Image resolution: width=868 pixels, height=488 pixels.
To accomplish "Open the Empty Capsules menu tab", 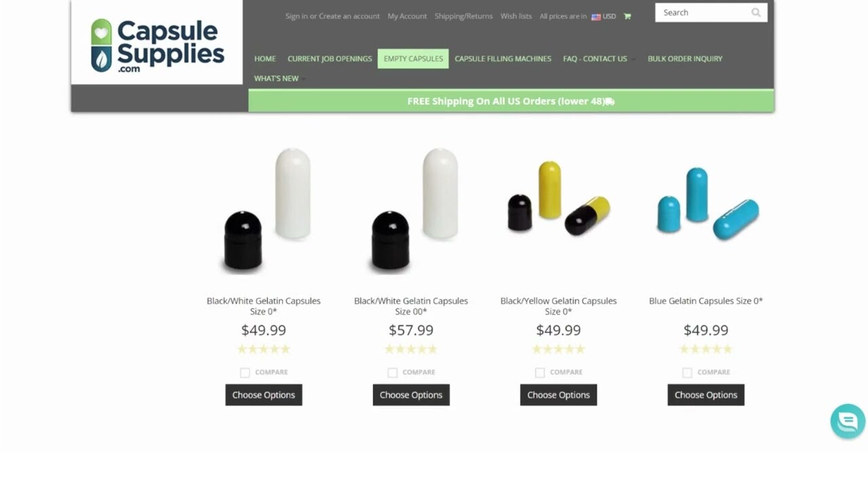I will click(x=413, y=59).
